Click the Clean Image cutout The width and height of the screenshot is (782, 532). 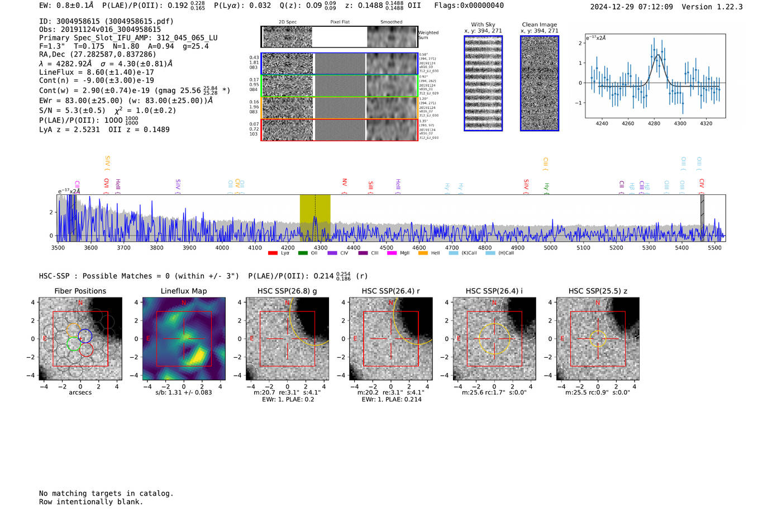click(x=540, y=83)
